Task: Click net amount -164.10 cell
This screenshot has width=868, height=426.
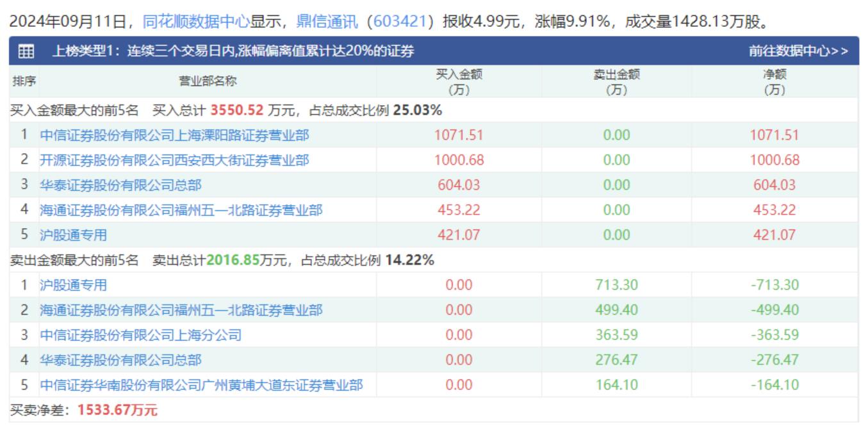Action: tap(774, 385)
